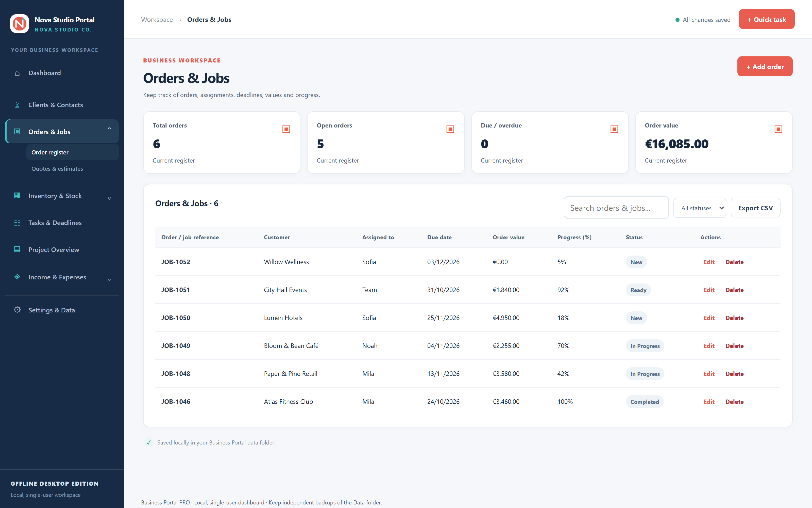The height and width of the screenshot is (508, 812).
Task: Open Tasks & Deadlines
Action: 62,223
